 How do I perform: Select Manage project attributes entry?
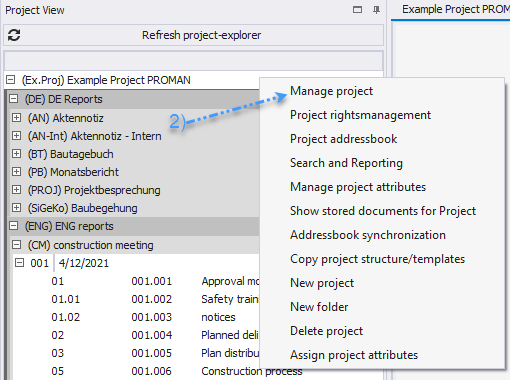(x=358, y=187)
